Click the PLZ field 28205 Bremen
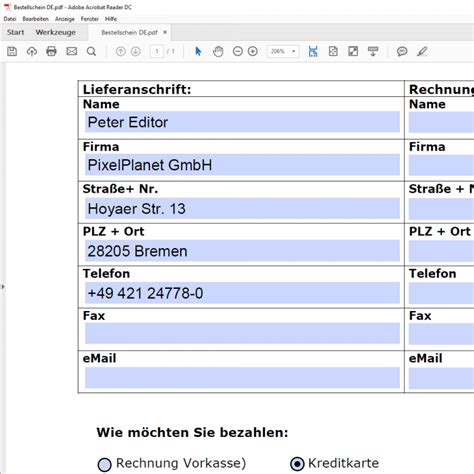 (x=242, y=251)
